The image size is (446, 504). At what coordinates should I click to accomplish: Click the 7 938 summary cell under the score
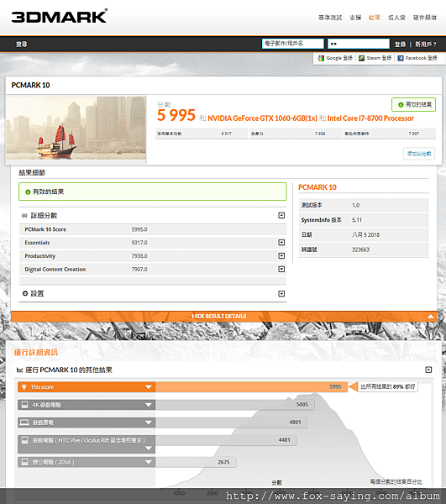coord(296,134)
